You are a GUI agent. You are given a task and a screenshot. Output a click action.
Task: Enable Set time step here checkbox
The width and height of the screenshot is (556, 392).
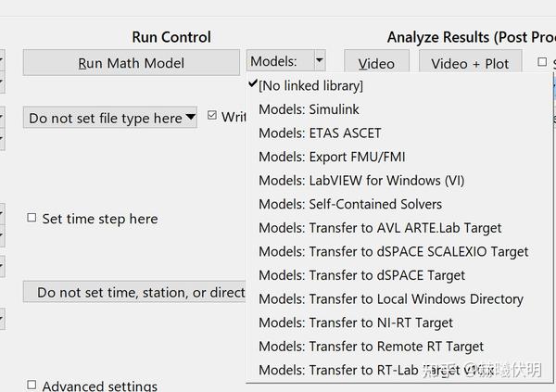[x=32, y=219]
